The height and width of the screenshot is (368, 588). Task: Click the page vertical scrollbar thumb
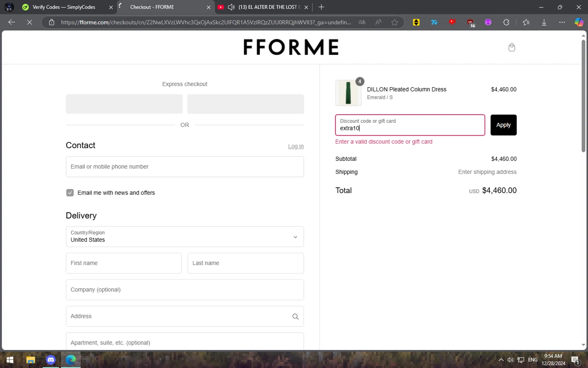(x=583, y=96)
